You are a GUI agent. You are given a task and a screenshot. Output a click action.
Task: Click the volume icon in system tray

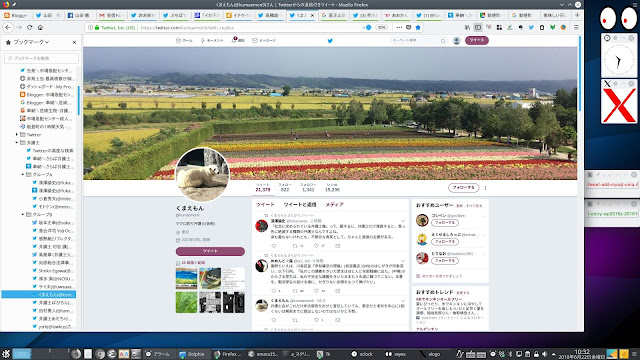(x=544, y=354)
